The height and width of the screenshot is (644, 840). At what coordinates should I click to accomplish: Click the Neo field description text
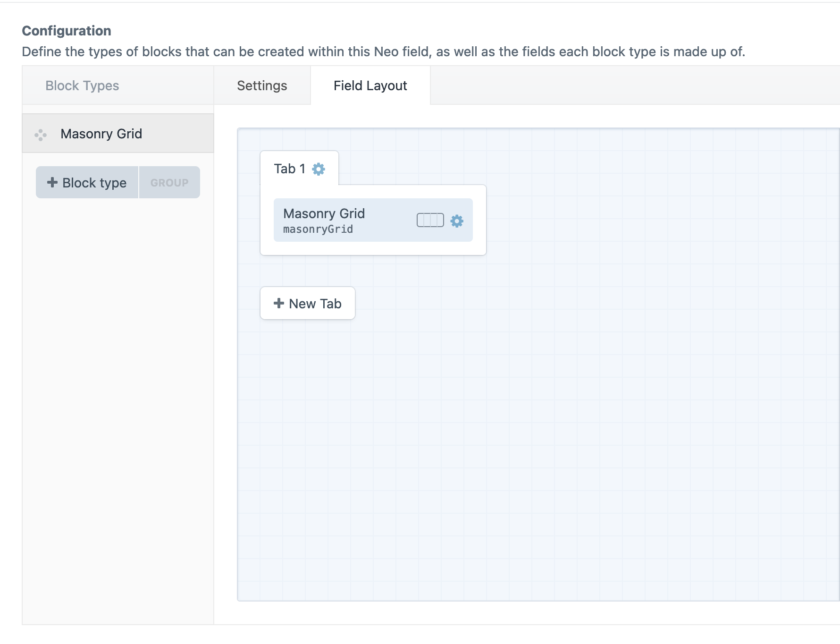click(x=383, y=51)
